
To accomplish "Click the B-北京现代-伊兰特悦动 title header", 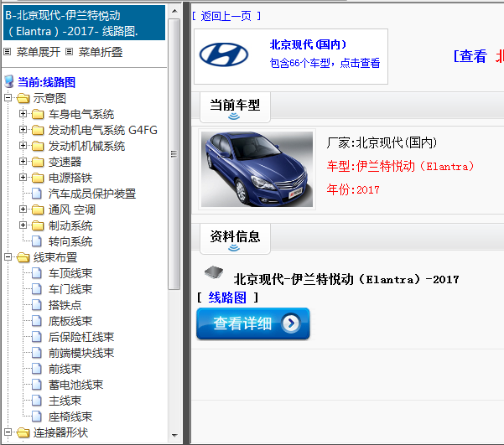I will (x=84, y=23).
